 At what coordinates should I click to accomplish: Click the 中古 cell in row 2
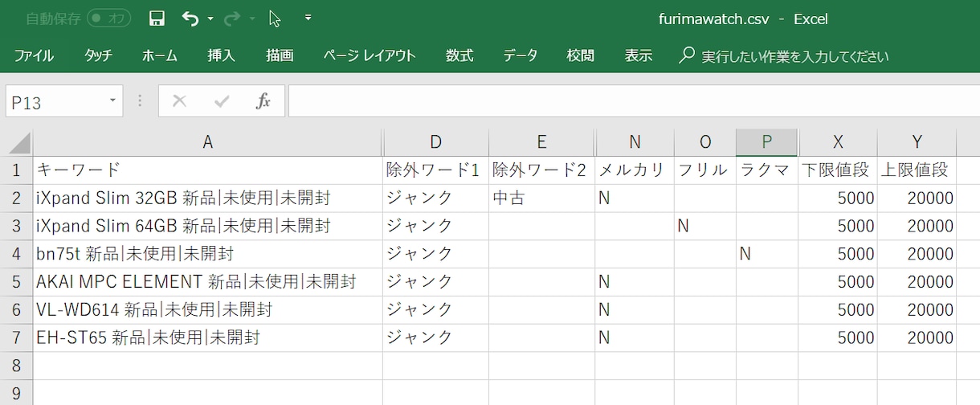[x=542, y=198]
